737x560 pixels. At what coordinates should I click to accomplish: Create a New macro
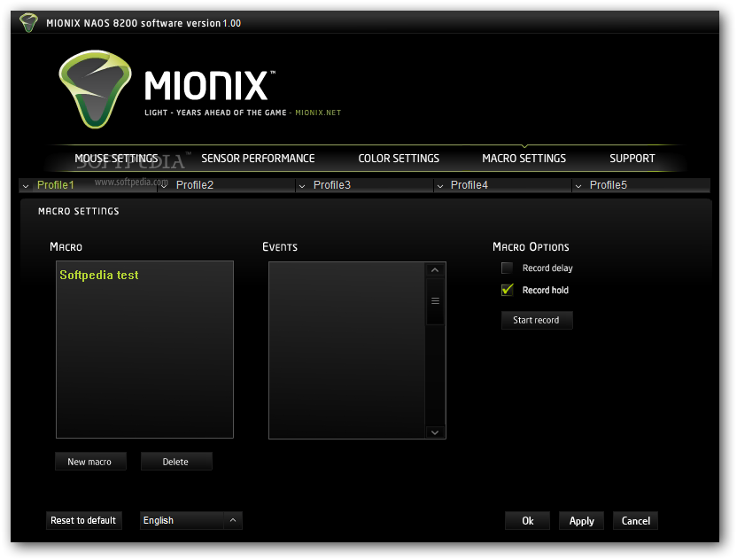point(90,462)
